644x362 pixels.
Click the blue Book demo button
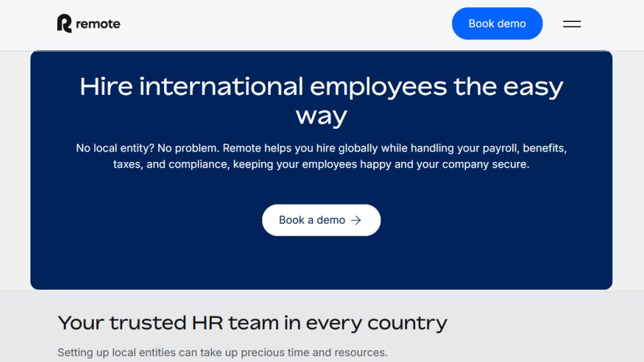497,23
